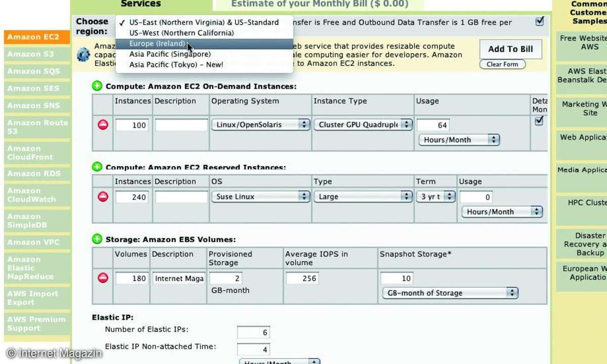Toggle Detailed Monitoring checkbox for On-Demand row
The width and height of the screenshot is (607, 364).
[x=539, y=121]
